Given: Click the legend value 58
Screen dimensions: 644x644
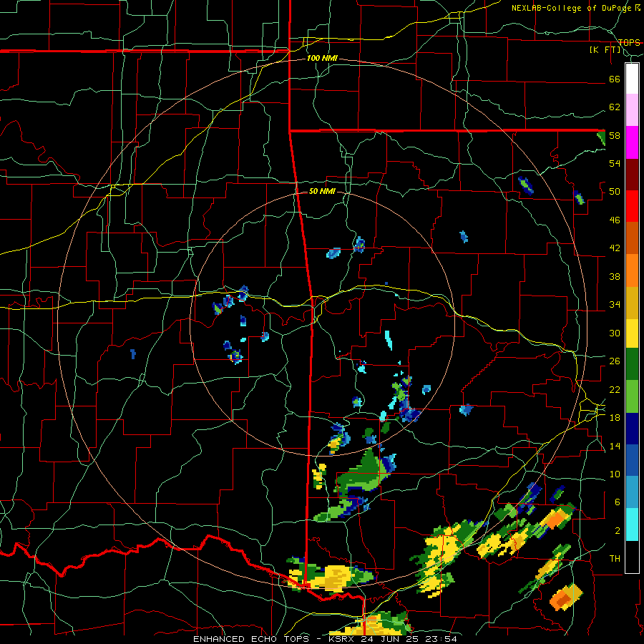Looking at the screenshot, I should tap(615, 135).
